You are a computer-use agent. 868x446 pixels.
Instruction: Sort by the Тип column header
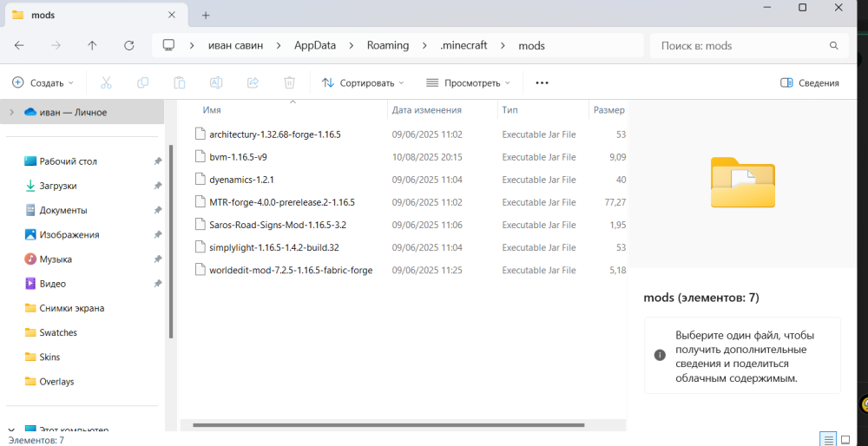510,110
